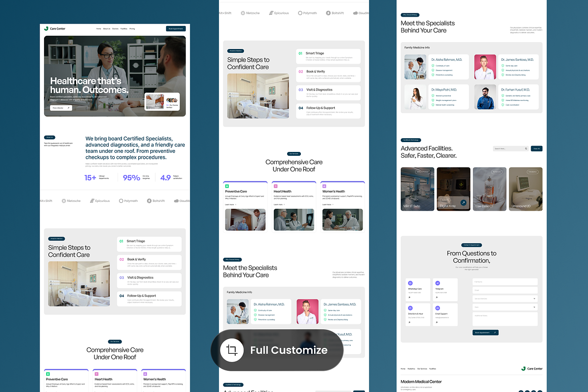Expand the Service Needed dropdown
588x392 pixels.
click(x=505, y=298)
